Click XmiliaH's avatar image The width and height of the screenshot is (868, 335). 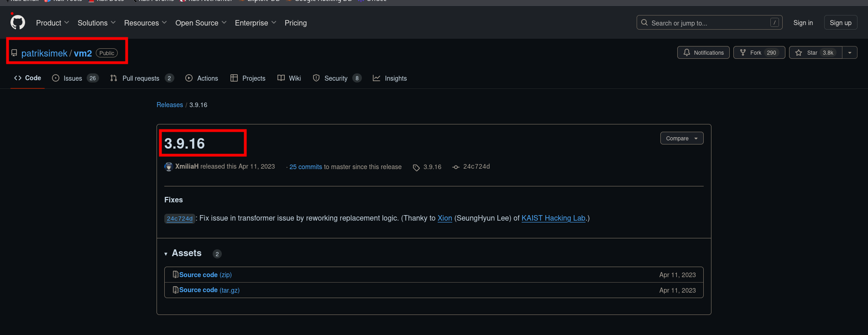[168, 167]
